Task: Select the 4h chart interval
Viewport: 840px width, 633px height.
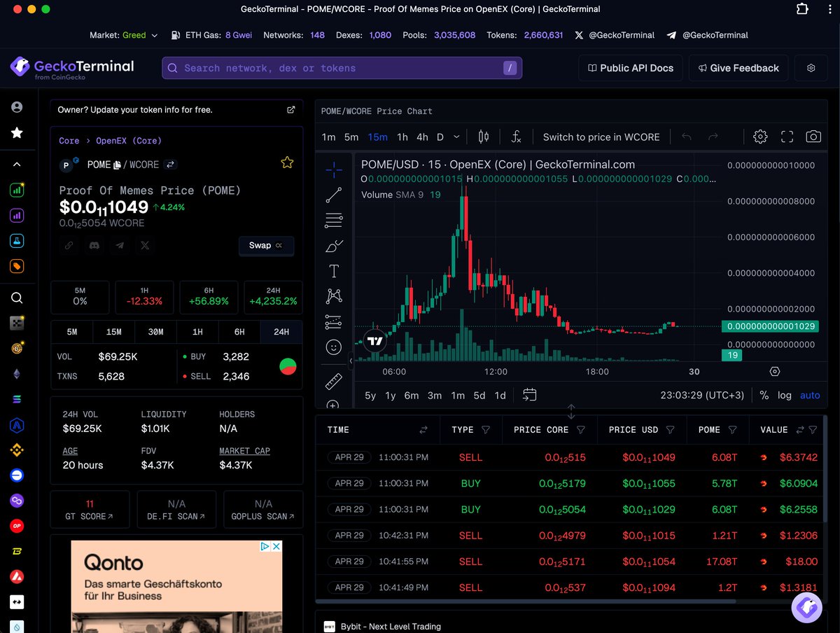Action: (x=422, y=137)
